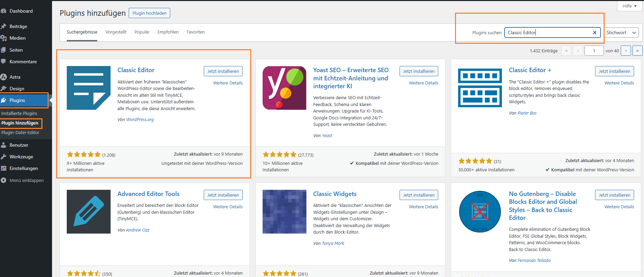
Task: Install Advanced Editor Tools plugin
Action: (223, 195)
